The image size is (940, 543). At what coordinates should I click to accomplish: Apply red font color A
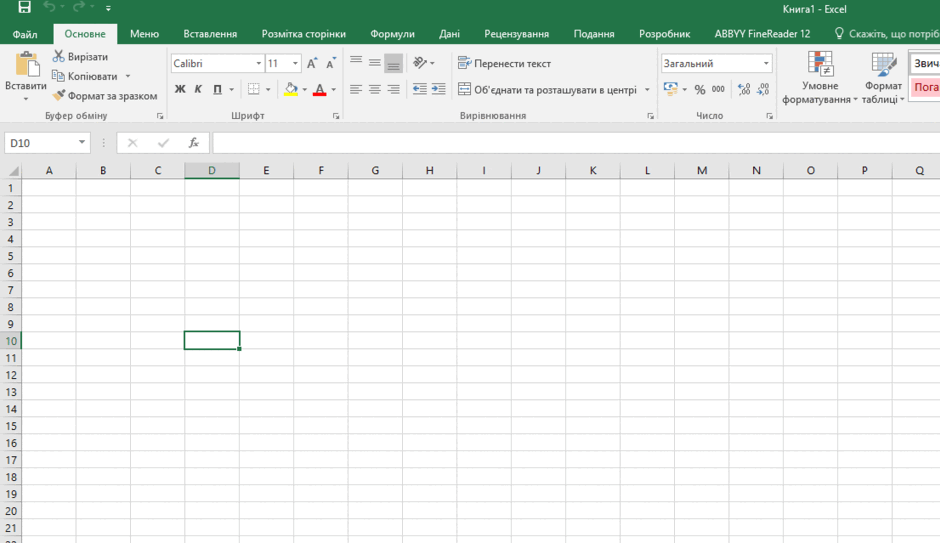pos(320,89)
